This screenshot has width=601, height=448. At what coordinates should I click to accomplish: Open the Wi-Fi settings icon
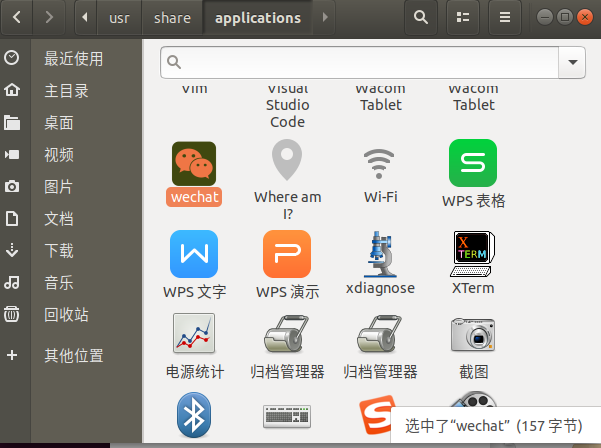coord(379,164)
